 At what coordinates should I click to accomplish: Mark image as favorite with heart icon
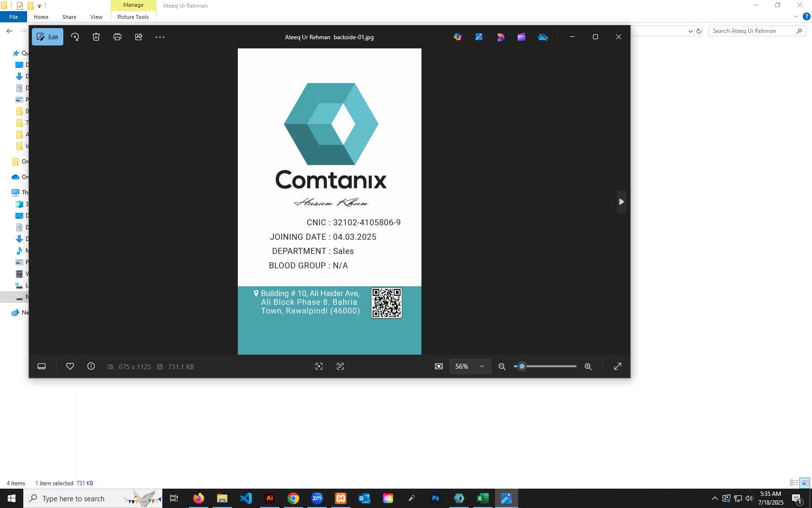pos(70,366)
